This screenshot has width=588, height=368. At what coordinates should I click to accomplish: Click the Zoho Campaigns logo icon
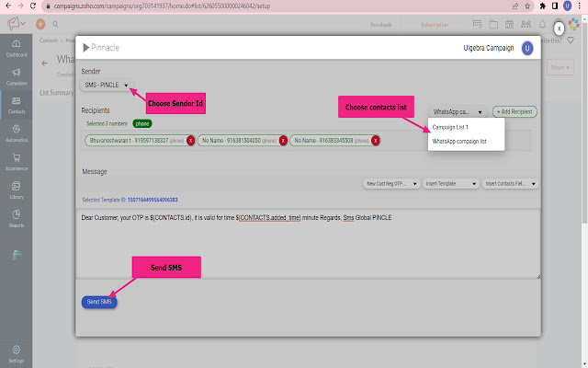coord(13,24)
